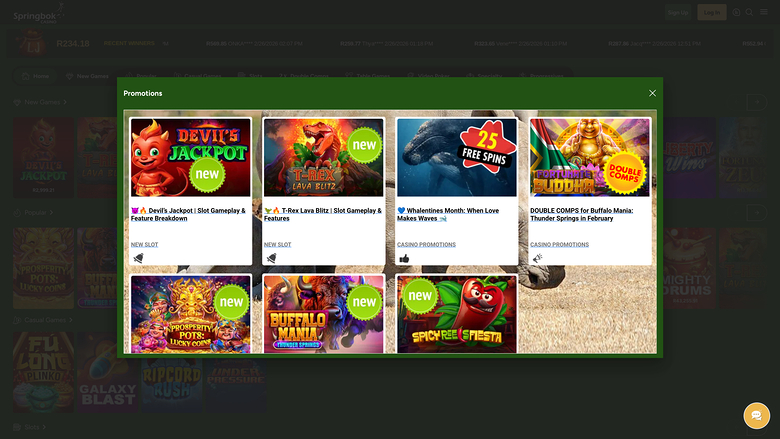Image resolution: width=780 pixels, height=439 pixels.
Task: Select the Casual Games navigation tab
Action: pyautogui.click(x=197, y=76)
